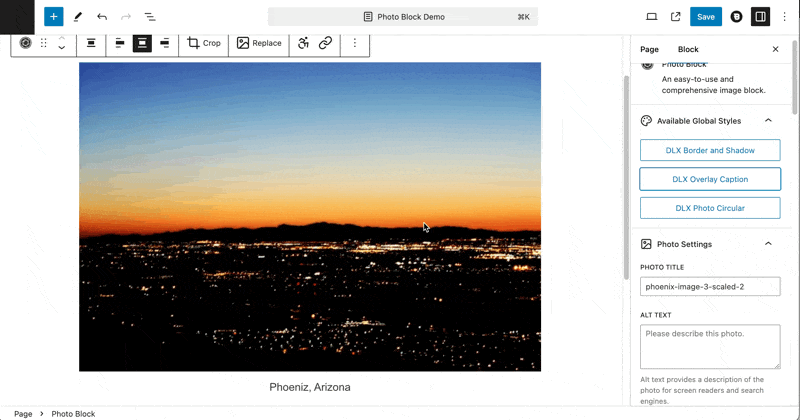Collapse the Available Global Styles section
The image size is (800, 420).
point(768,120)
